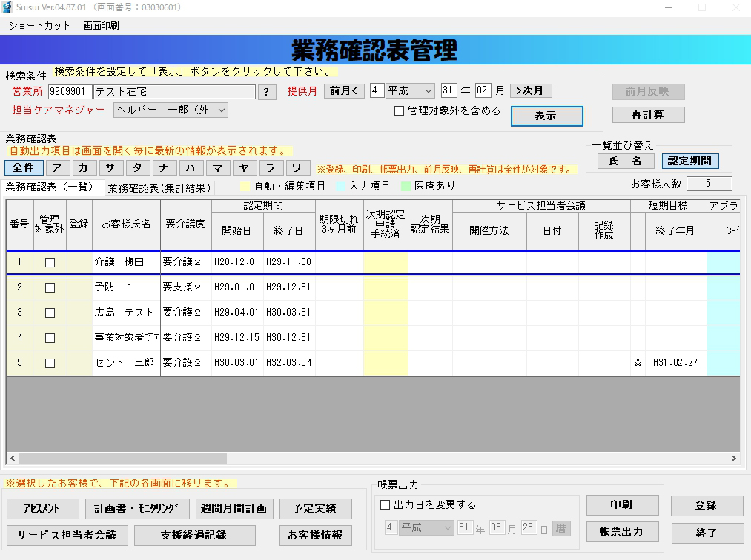The width and height of the screenshot is (751, 560).
Task: Check 管理対象外 box for セント 三郎
Action: pyautogui.click(x=50, y=363)
